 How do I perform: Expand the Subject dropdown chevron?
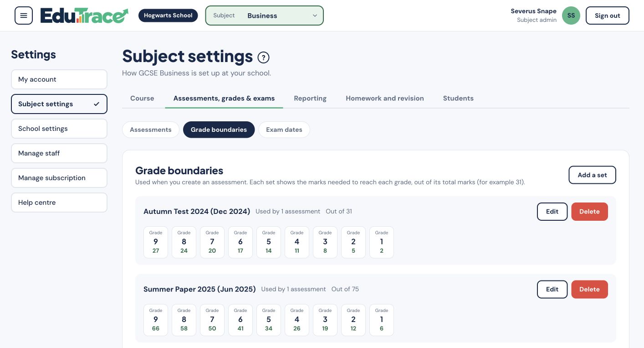coord(315,16)
